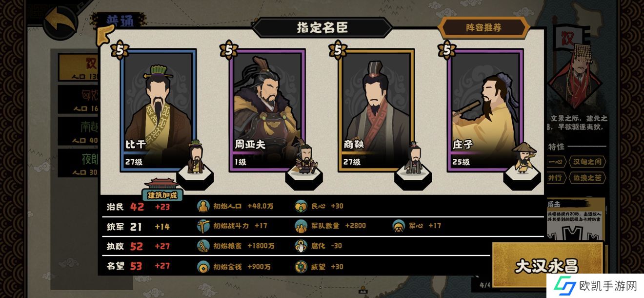644x298 pixels.
Task: Tap the 军心 army morale icon
Action: [399, 226]
